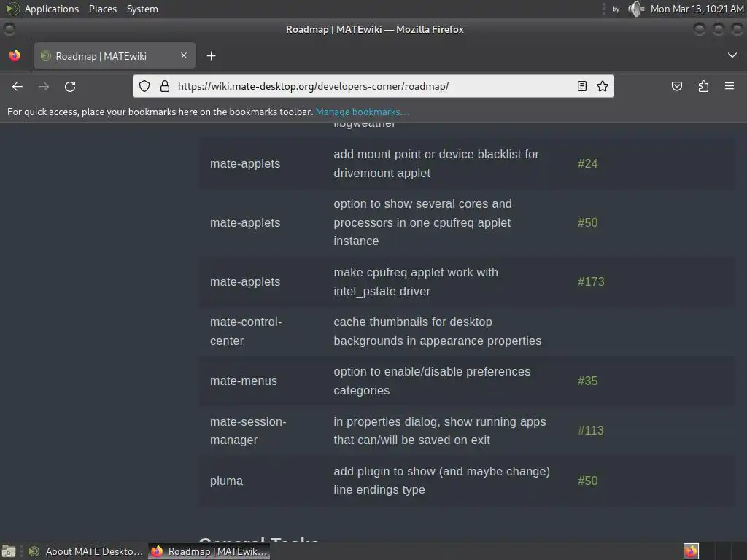Switch to About MATE Desktop taskbar window
This screenshot has width=747, height=560.
[86, 551]
